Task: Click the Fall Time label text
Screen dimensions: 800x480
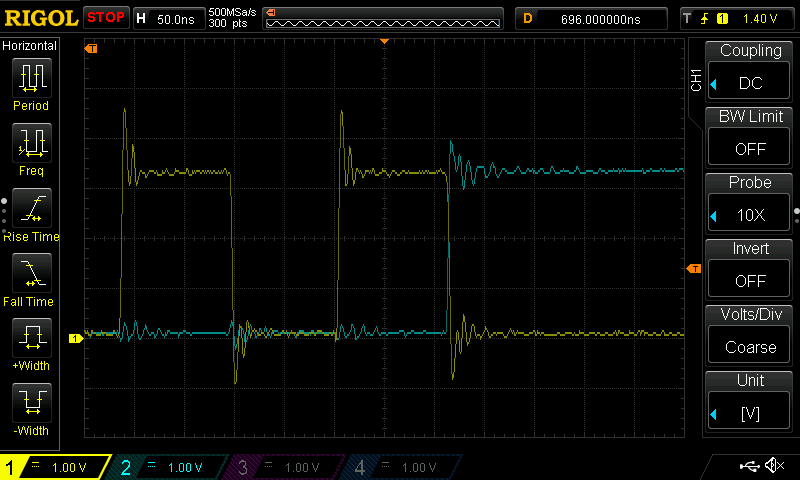Action: [29, 301]
